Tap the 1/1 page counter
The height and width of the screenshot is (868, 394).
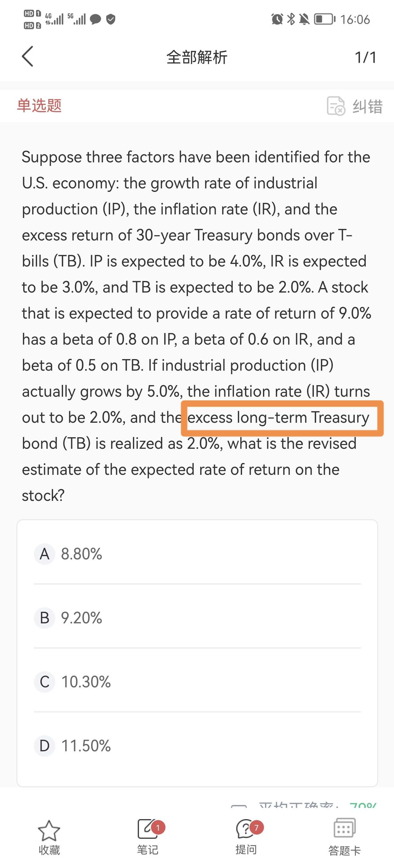click(x=365, y=57)
